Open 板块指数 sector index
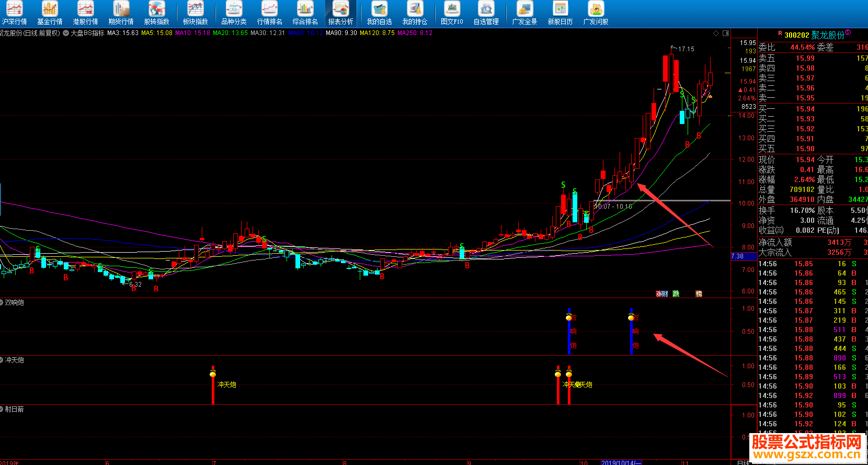The width and height of the screenshot is (868, 465). [x=195, y=14]
